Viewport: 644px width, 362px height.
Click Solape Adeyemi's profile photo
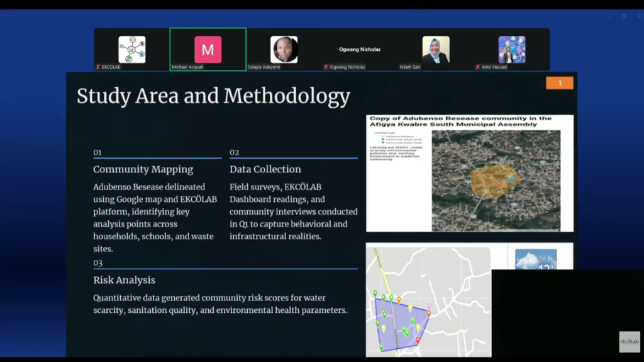click(x=284, y=49)
